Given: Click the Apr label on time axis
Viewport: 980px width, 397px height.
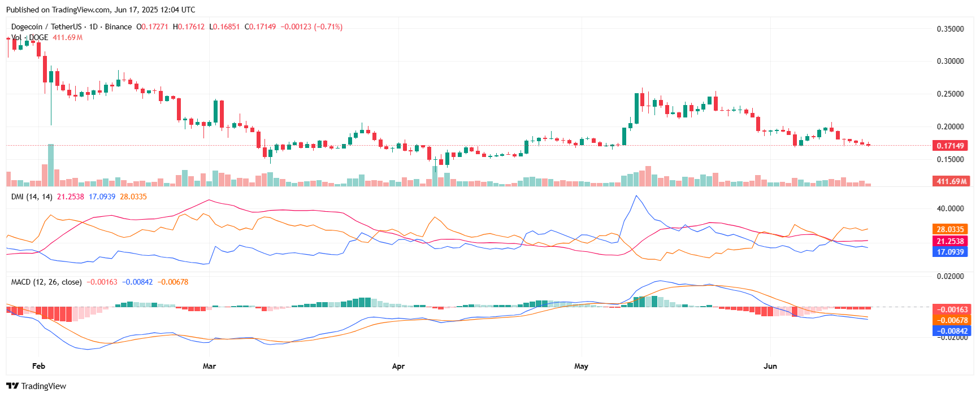Looking at the screenshot, I should (398, 366).
